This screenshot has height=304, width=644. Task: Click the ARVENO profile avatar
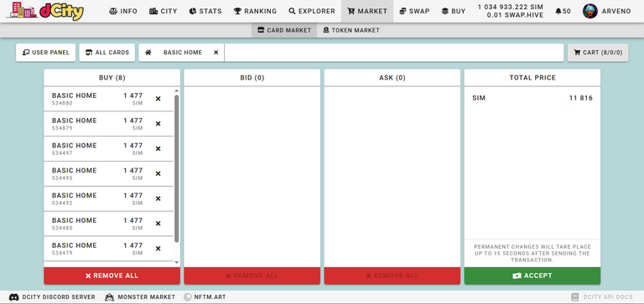coord(589,11)
